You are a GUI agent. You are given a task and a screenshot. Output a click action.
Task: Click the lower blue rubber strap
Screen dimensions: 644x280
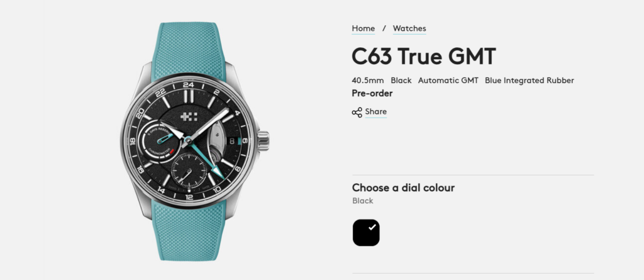[x=189, y=232]
